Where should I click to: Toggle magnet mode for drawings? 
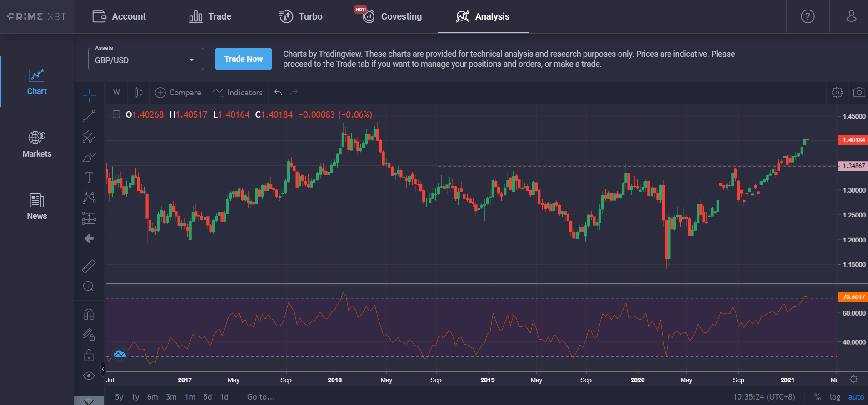(x=89, y=314)
